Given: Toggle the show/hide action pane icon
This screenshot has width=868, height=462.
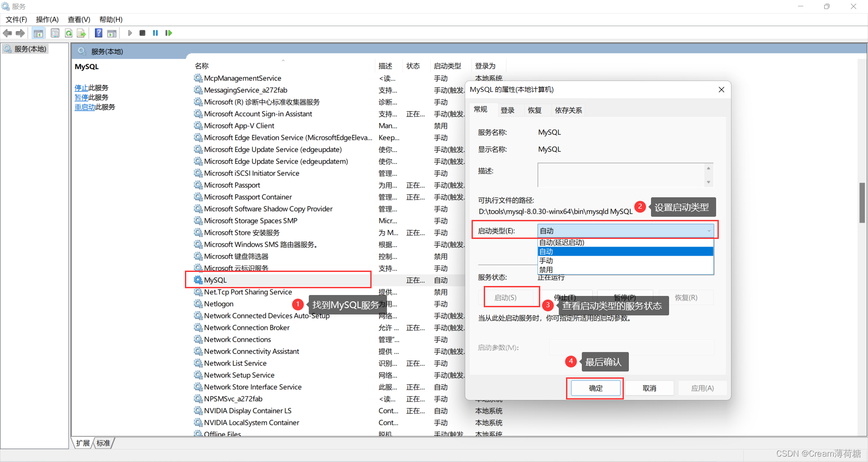Looking at the screenshot, I should 112,33.
